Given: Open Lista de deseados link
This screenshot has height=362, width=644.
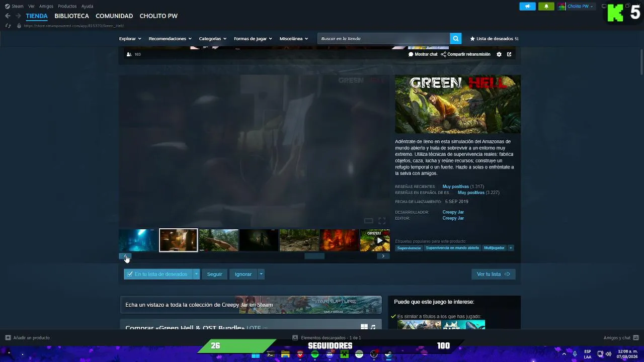Looking at the screenshot, I should pos(494,39).
